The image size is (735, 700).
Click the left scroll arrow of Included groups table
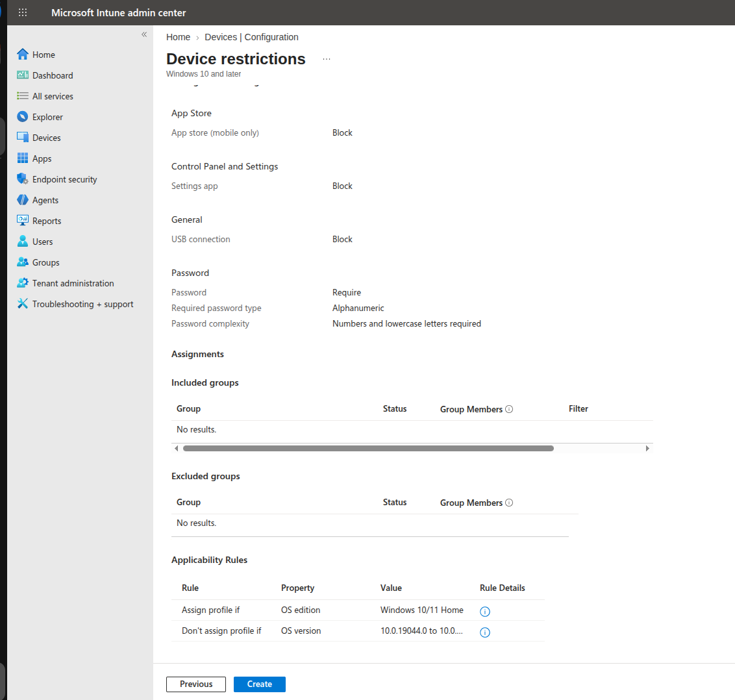pos(176,448)
